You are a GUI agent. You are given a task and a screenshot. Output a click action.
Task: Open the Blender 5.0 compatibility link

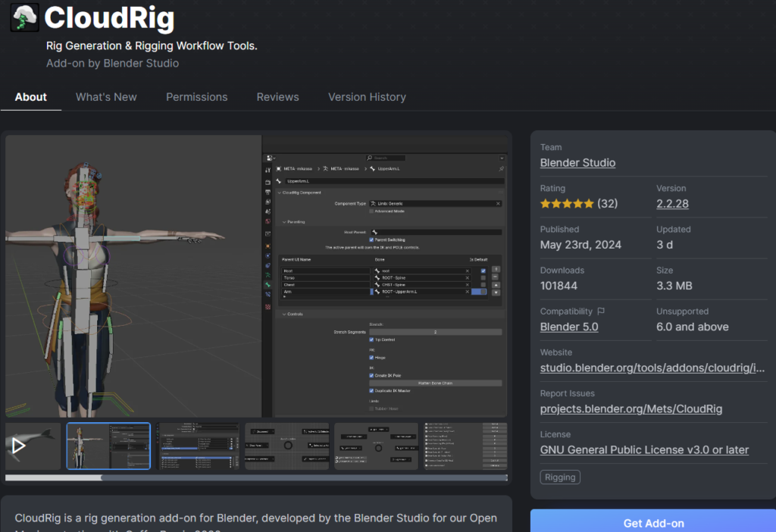click(x=569, y=327)
